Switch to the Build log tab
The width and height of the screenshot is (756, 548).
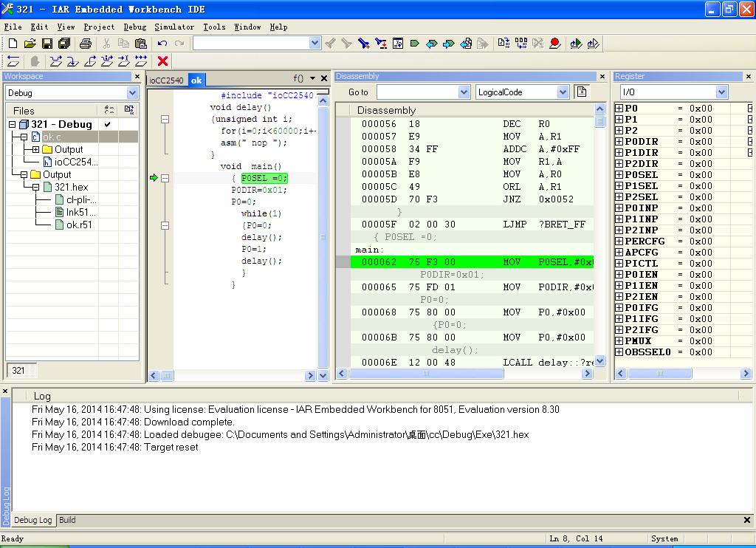[x=67, y=520]
